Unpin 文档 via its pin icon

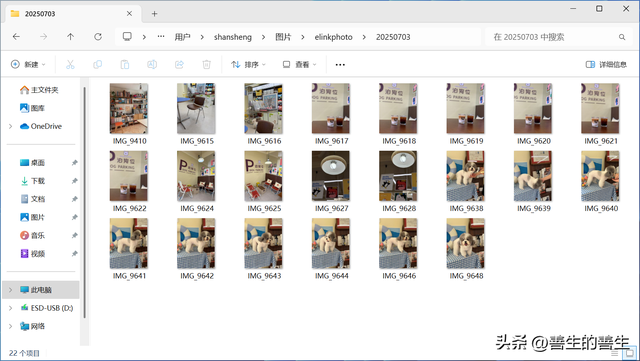tap(74, 199)
